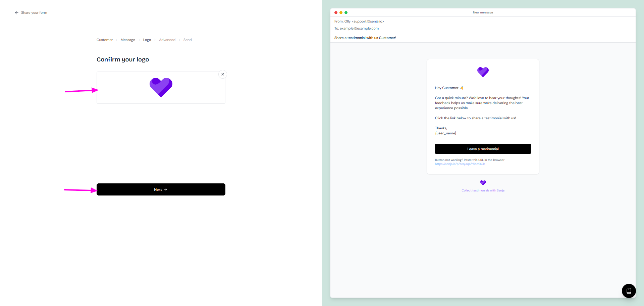Select the Logo breadcrumb step
644x306 pixels.
tap(147, 40)
